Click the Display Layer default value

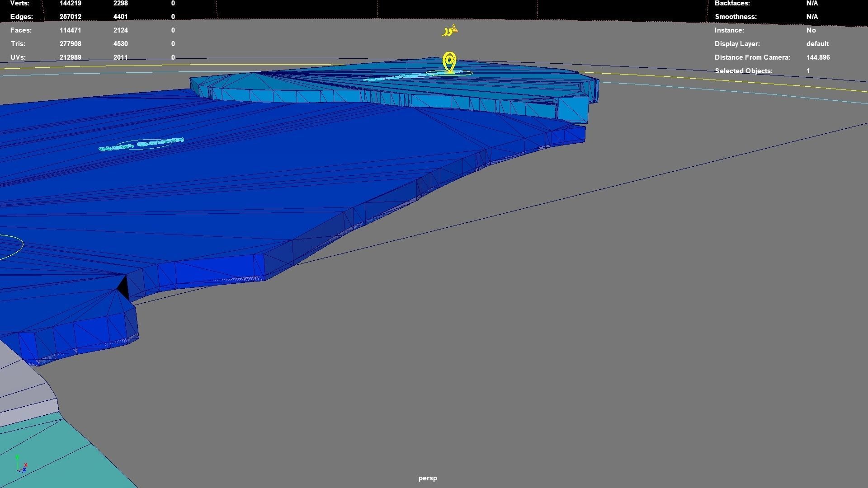[817, 44]
